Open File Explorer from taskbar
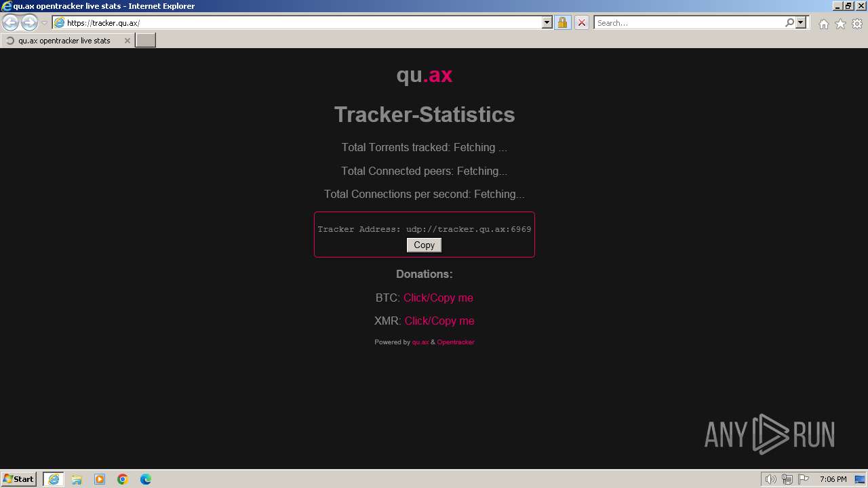This screenshot has width=868, height=488. (77, 479)
